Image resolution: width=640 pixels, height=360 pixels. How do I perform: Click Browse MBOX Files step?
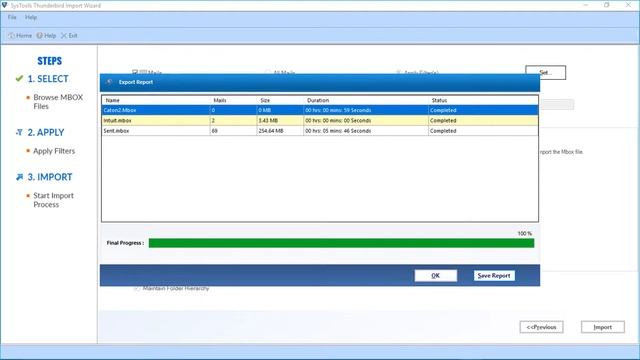[x=58, y=102]
